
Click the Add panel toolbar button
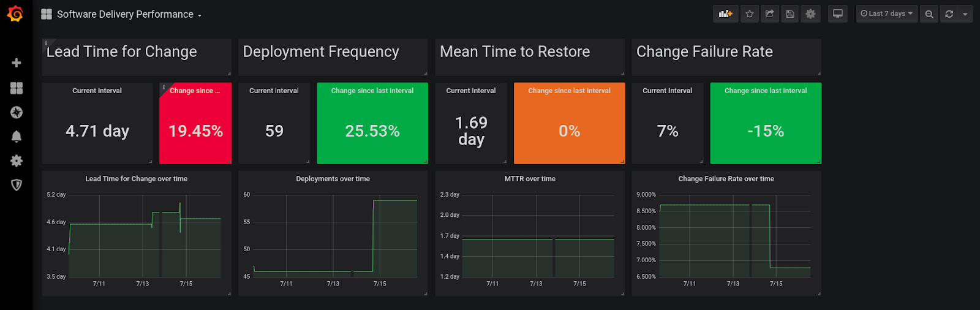725,13
